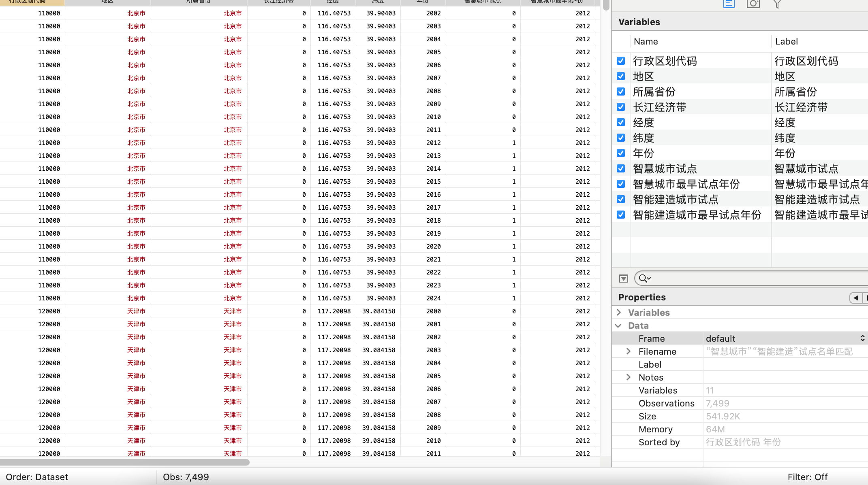This screenshot has height=485, width=868.
Task: Click the horizontal scrollbar thumb of data grid
Action: click(x=124, y=462)
